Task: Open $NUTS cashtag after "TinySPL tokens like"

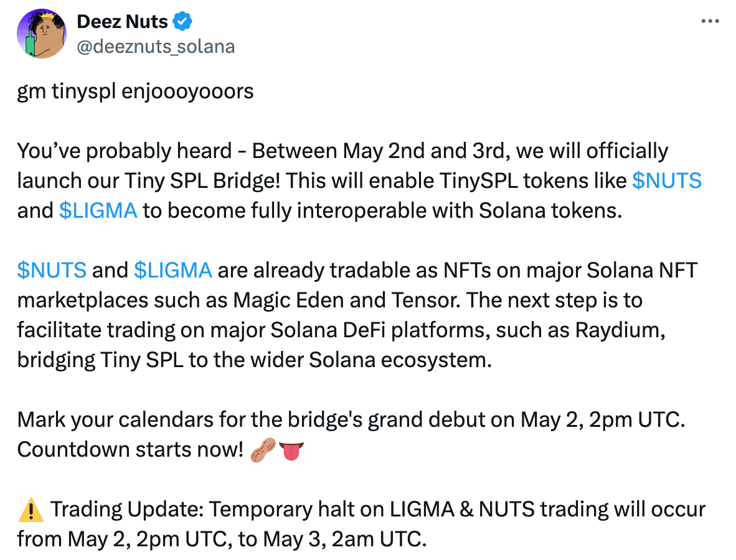Action: (667, 180)
